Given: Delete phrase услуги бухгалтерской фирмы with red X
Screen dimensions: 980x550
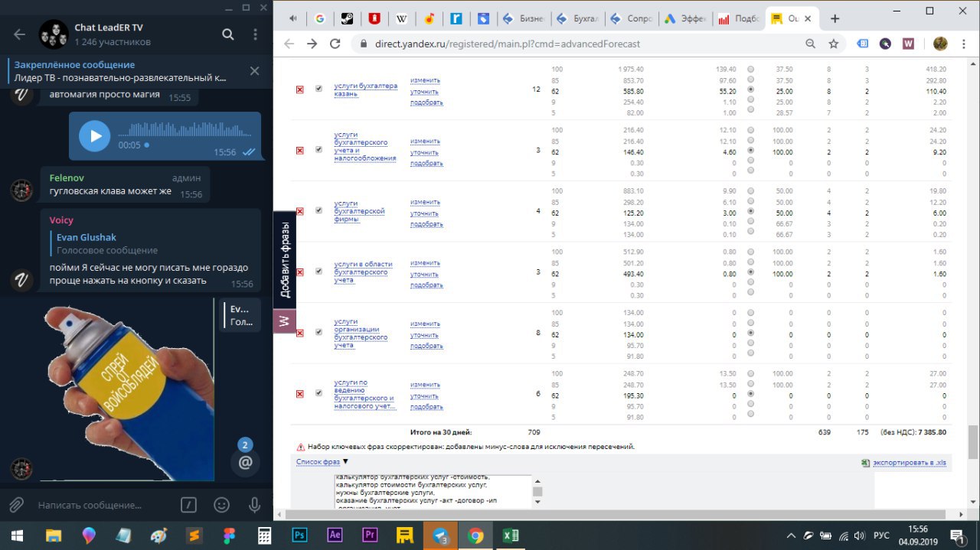Looking at the screenshot, I should pyautogui.click(x=300, y=211).
